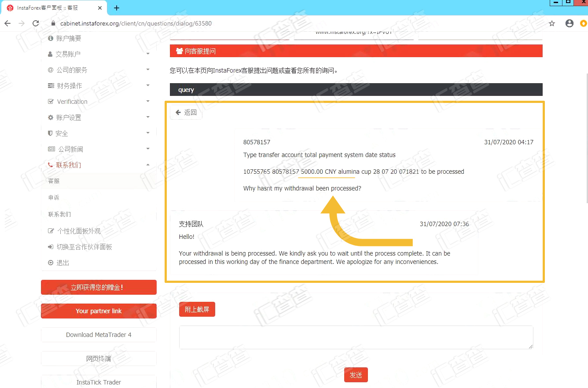This screenshot has width=588, height=388.
Task: Click the 支持团队 sender name
Action: [191, 224]
